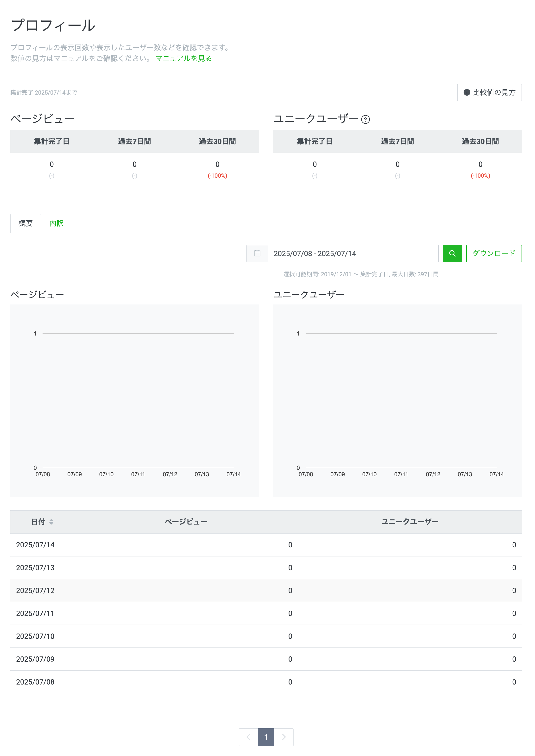Go to the previous page arrow
This screenshot has height=756, width=535.
(x=248, y=737)
